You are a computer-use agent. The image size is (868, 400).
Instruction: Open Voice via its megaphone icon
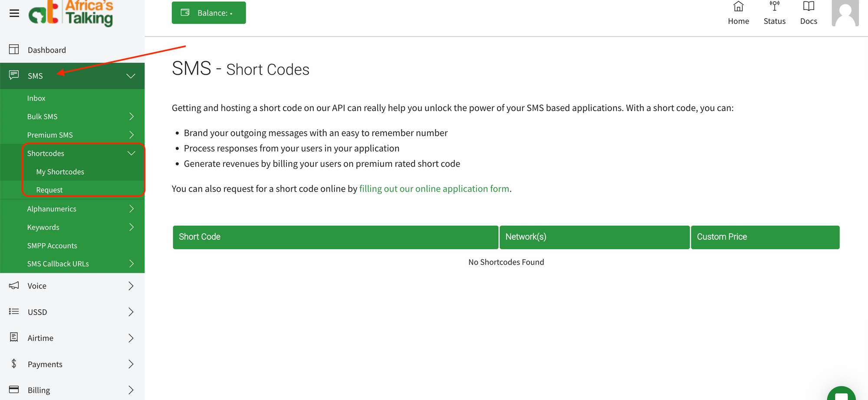(13, 285)
